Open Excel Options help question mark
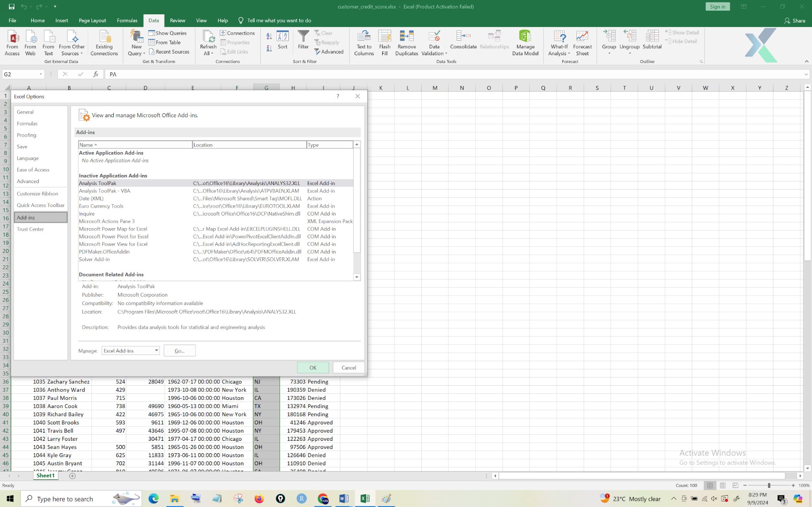This screenshot has width=812, height=507. click(338, 96)
